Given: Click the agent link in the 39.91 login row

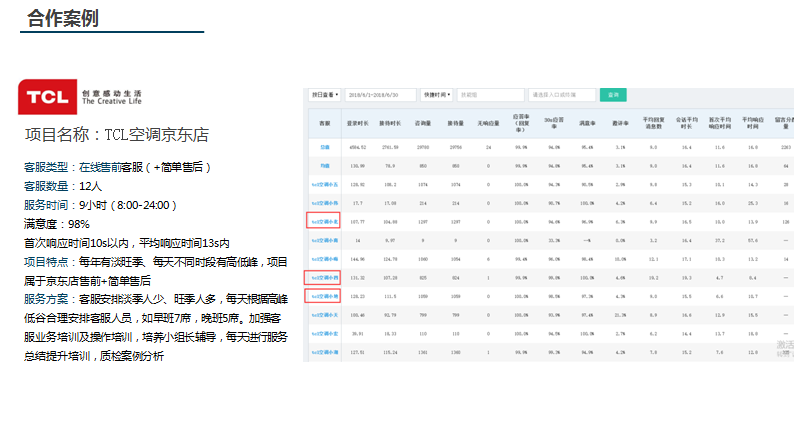Looking at the screenshot, I should click(325, 334).
